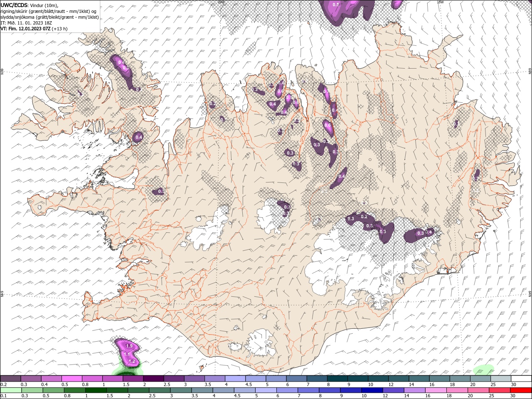Click the violet 12 swatch in lower legend
Viewport: 532px width, 399px height.
(x=393, y=390)
